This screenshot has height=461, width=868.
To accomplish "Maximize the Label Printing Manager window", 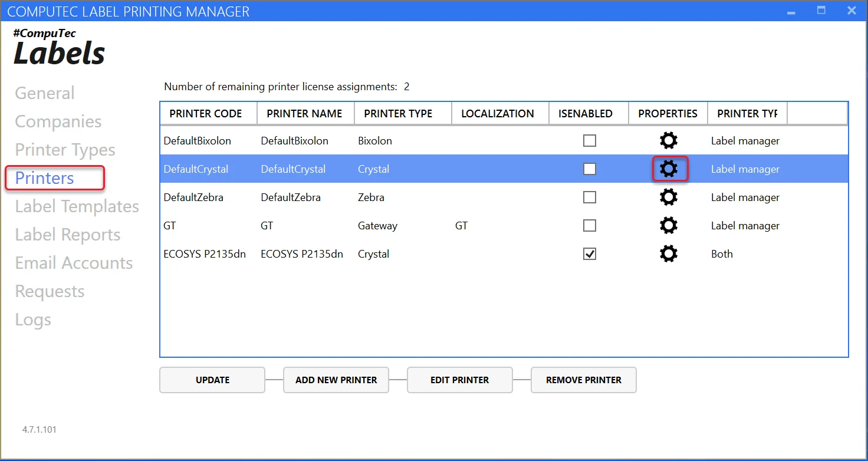I will coord(821,11).
